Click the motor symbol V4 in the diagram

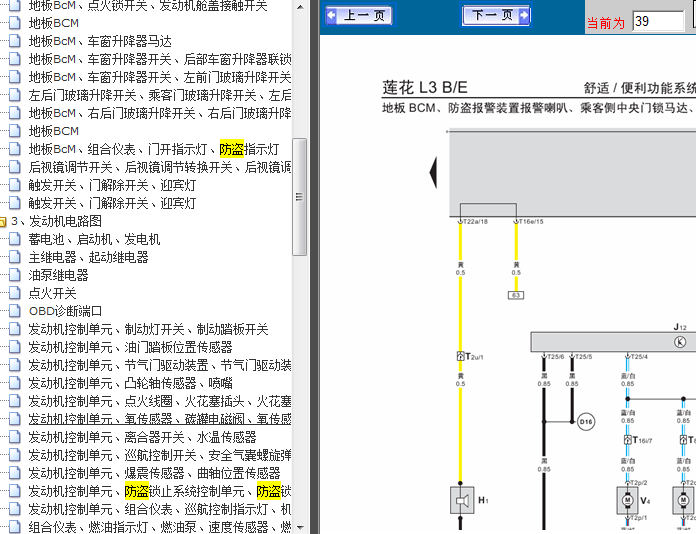click(x=627, y=500)
